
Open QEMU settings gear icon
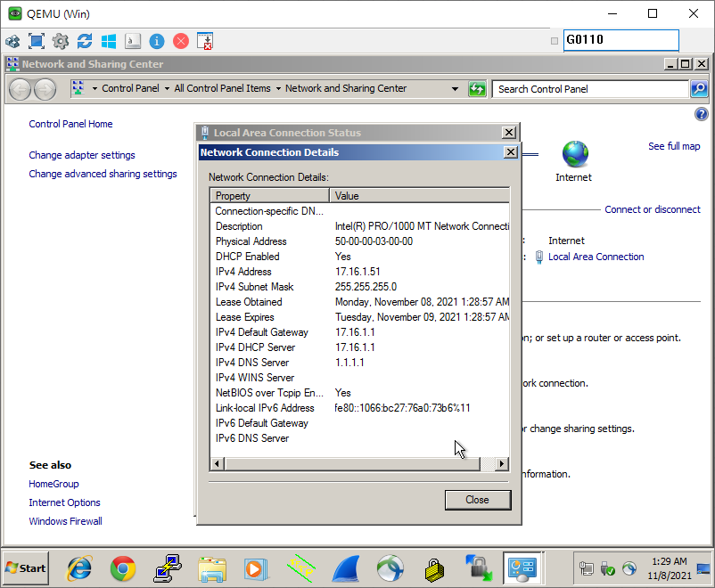[x=61, y=41]
